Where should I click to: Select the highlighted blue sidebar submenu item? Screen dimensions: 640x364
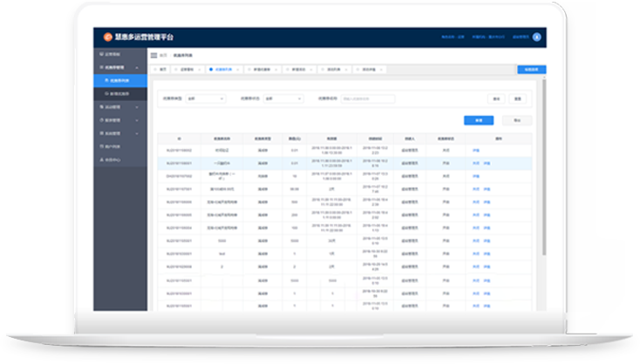pyautogui.click(x=120, y=79)
